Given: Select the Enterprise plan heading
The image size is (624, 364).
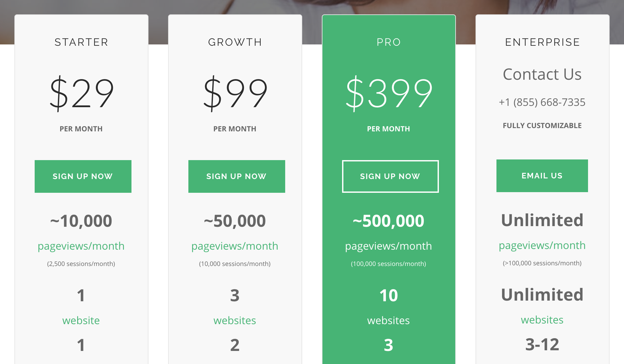Looking at the screenshot, I should [543, 42].
